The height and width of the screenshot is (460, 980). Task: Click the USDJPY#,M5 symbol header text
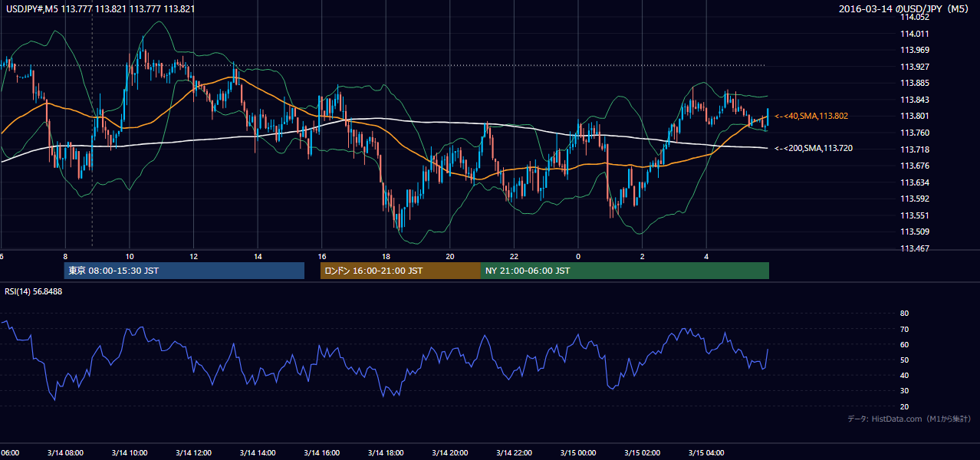click(100, 8)
